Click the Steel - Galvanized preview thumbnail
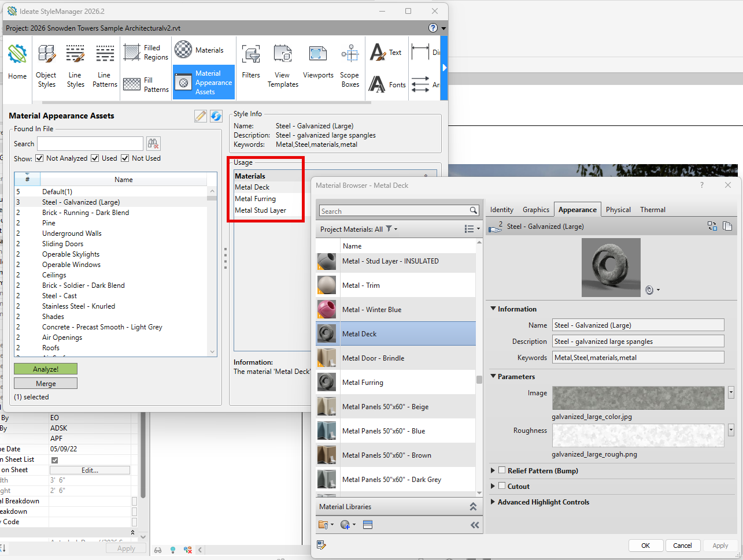Image resolution: width=743 pixels, height=560 pixels. [611, 268]
